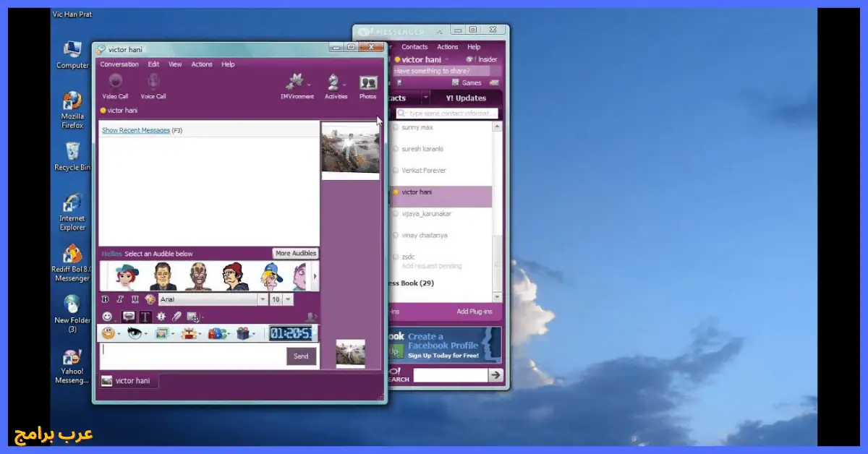Open Games in Messenger window
This screenshot has width=868, height=454.
(x=467, y=82)
